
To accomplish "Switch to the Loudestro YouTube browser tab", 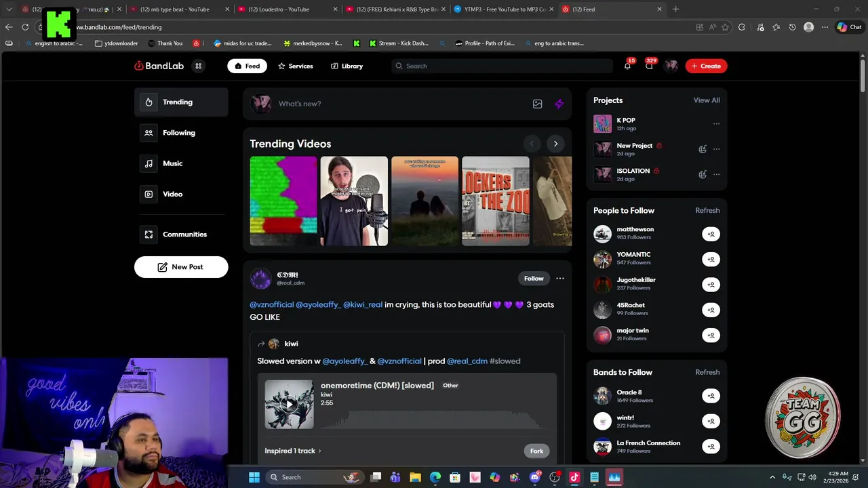I will tap(287, 9).
